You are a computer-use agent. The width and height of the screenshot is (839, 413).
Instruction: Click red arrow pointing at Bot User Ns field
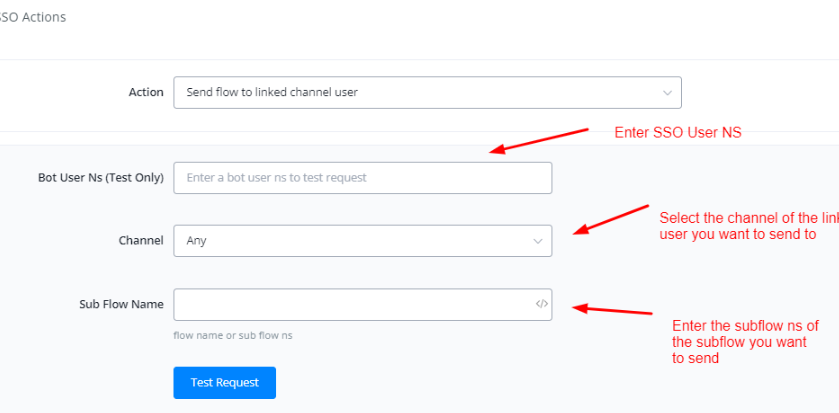(540, 140)
